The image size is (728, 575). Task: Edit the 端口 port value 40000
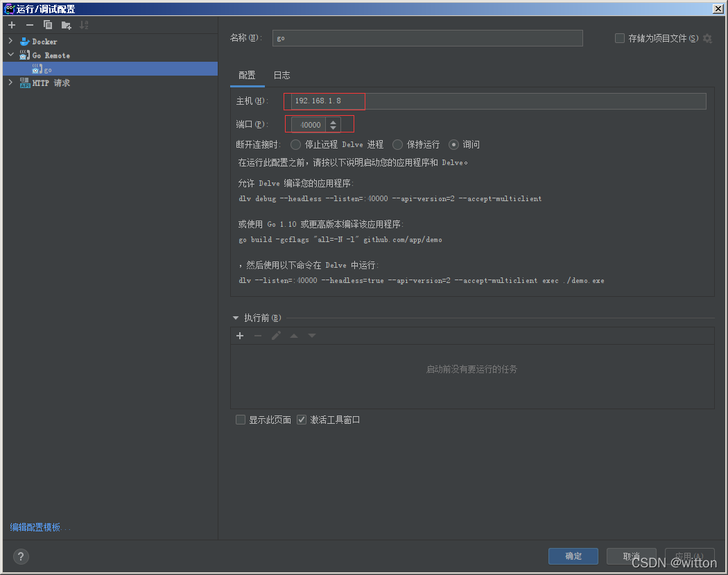[x=309, y=124]
